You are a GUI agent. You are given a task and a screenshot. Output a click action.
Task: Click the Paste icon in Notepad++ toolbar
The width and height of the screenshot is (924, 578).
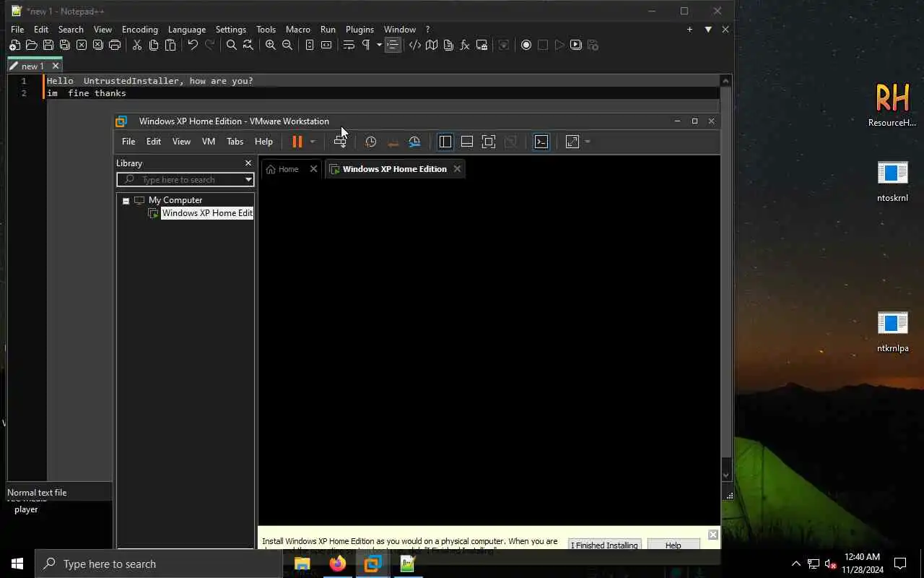[170, 45]
